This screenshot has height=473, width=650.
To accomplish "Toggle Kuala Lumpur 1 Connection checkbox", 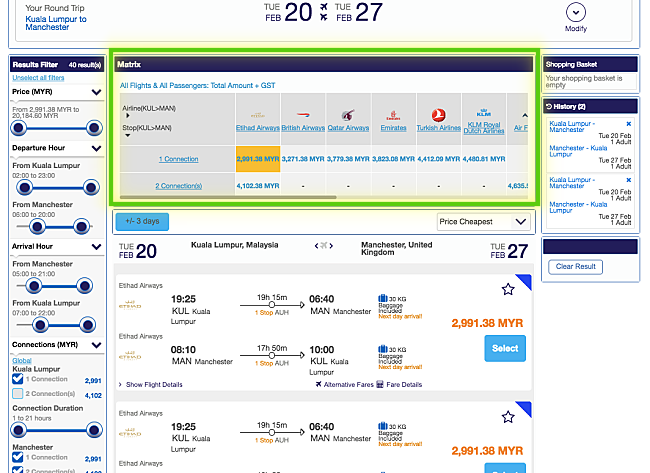I will point(17,379).
